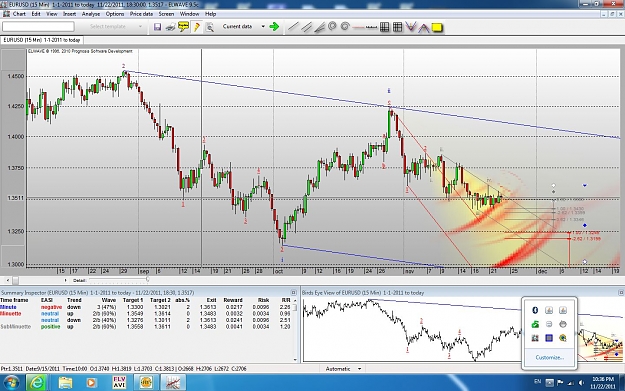
Task: Click the Target 1 column header
Action: coord(133,300)
